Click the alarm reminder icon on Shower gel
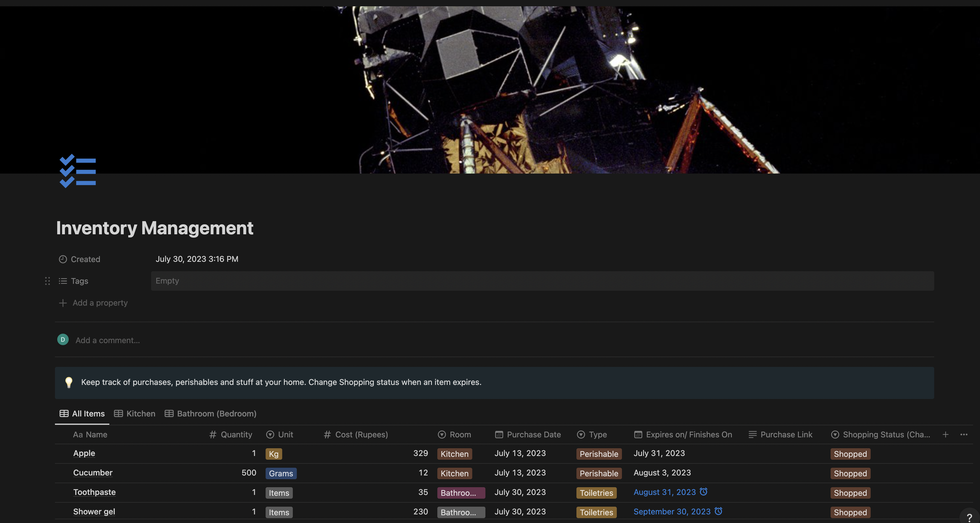The image size is (980, 523). 718,511
